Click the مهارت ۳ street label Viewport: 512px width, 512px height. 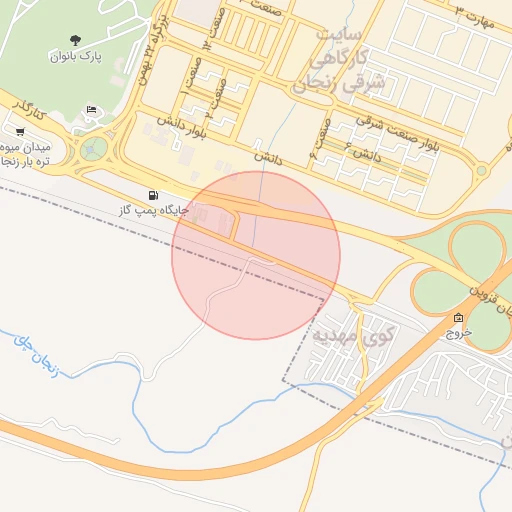click(x=475, y=17)
